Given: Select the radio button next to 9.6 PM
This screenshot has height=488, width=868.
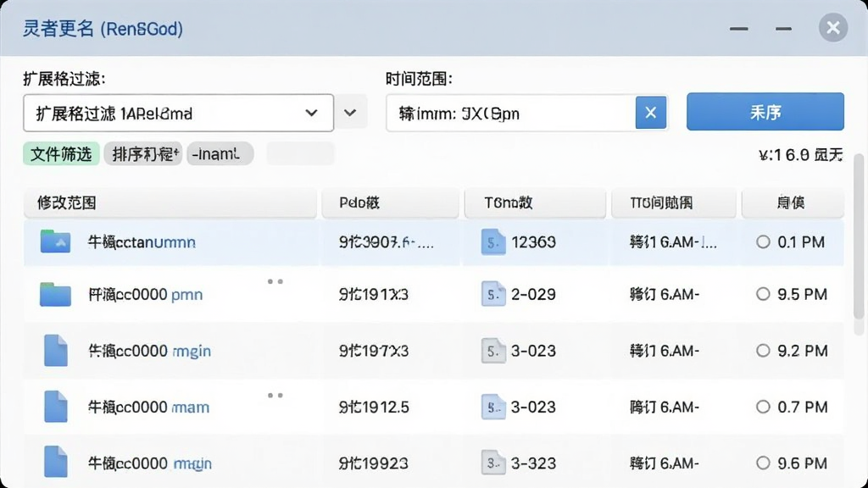Looking at the screenshot, I should (x=763, y=463).
